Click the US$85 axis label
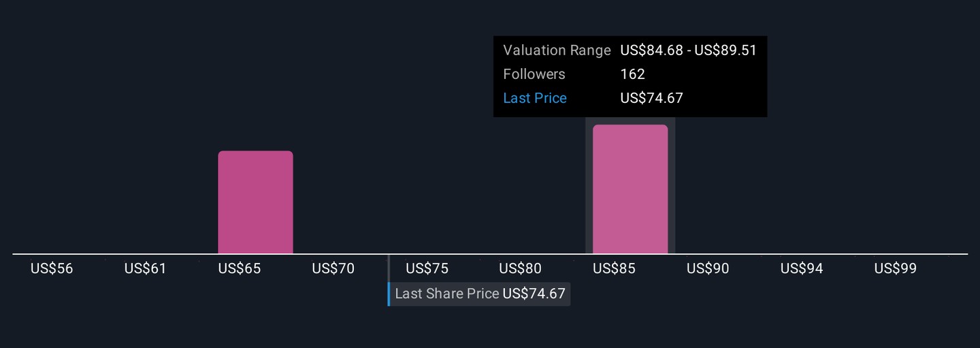The width and height of the screenshot is (980, 348). click(x=615, y=269)
